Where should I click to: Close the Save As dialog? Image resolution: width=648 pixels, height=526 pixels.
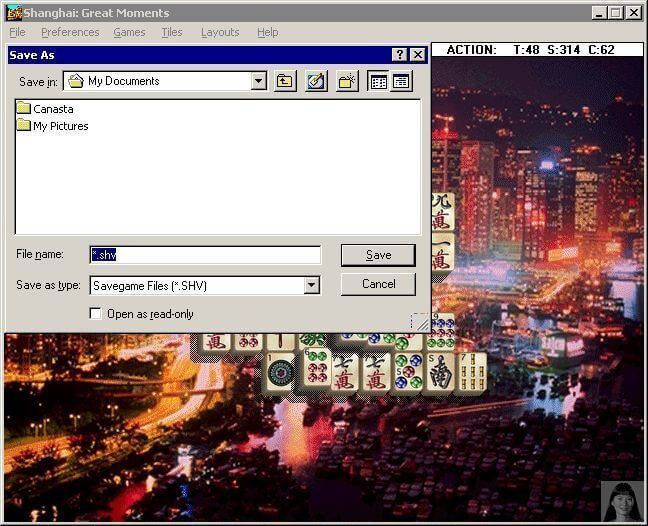[x=418, y=55]
